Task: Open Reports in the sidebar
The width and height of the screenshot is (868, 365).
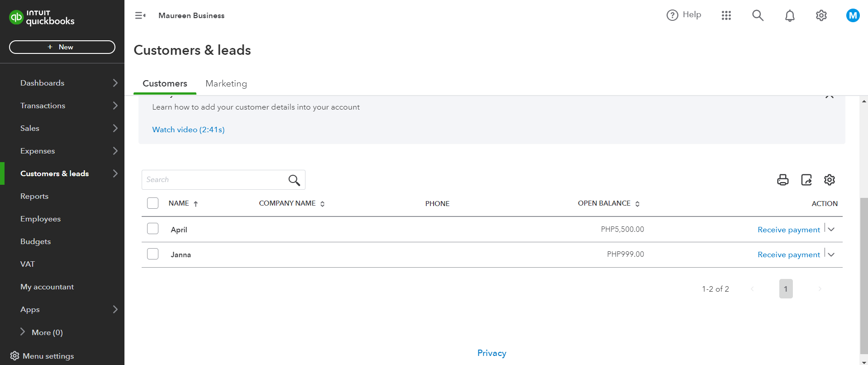Action: tap(34, 196)
